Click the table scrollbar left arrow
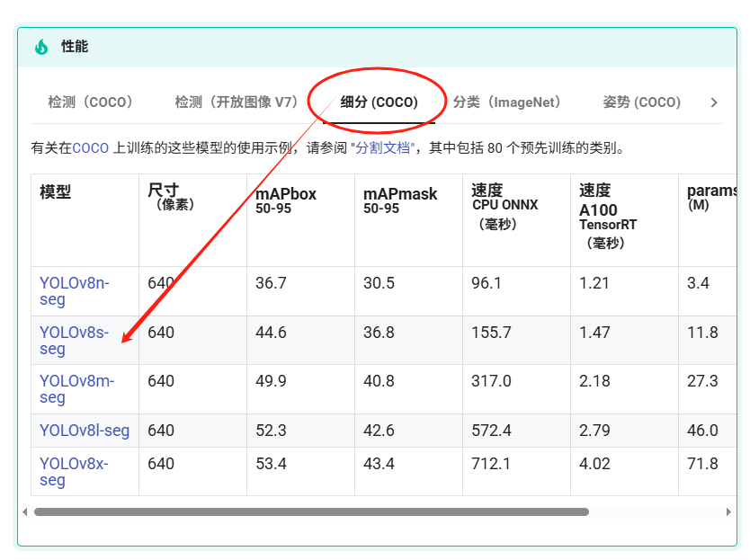This screenshot has width=750, height=560. [x=25, y=511]
